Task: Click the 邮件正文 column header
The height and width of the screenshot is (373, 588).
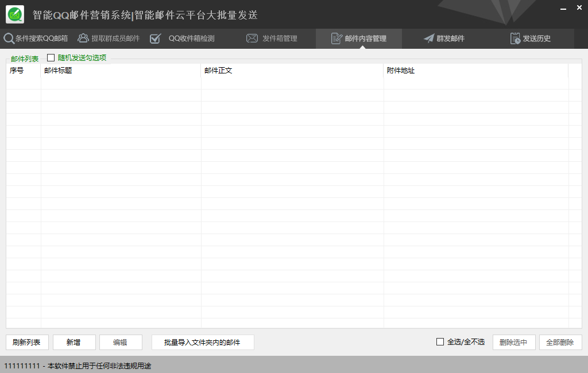Action: pyautogui.click(x=292, y=71)
